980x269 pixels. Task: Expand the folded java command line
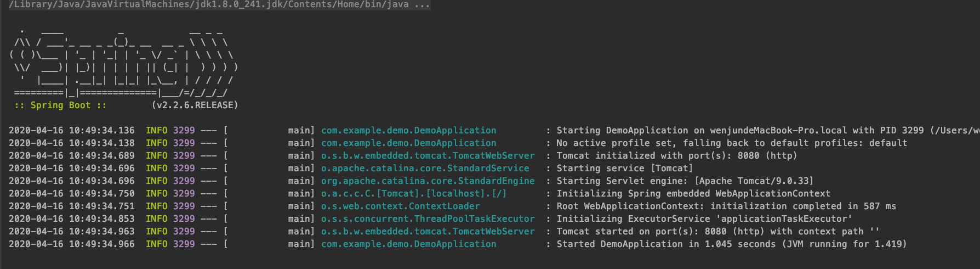click(219, 4)
